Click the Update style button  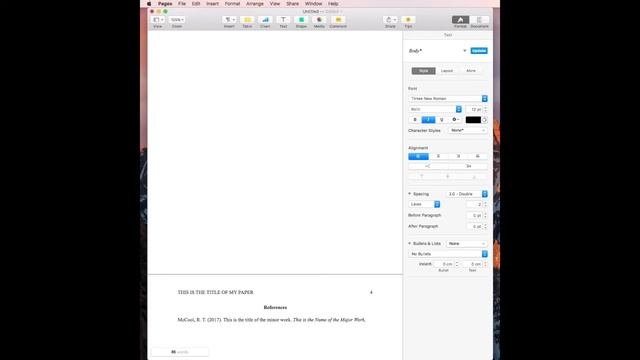tap(479, 51)
